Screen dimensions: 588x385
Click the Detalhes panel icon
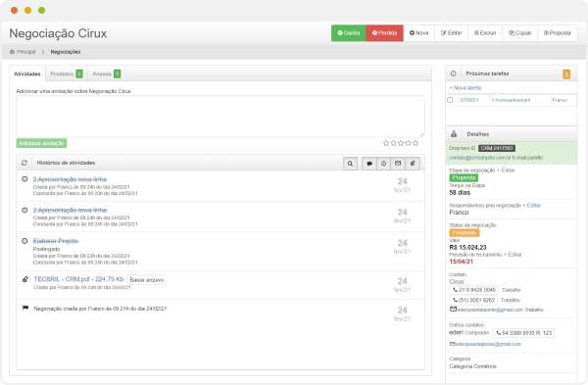[454, 134]
